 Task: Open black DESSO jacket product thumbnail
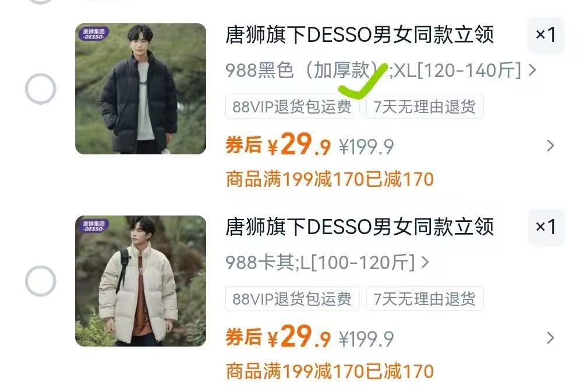click(140, 89)
